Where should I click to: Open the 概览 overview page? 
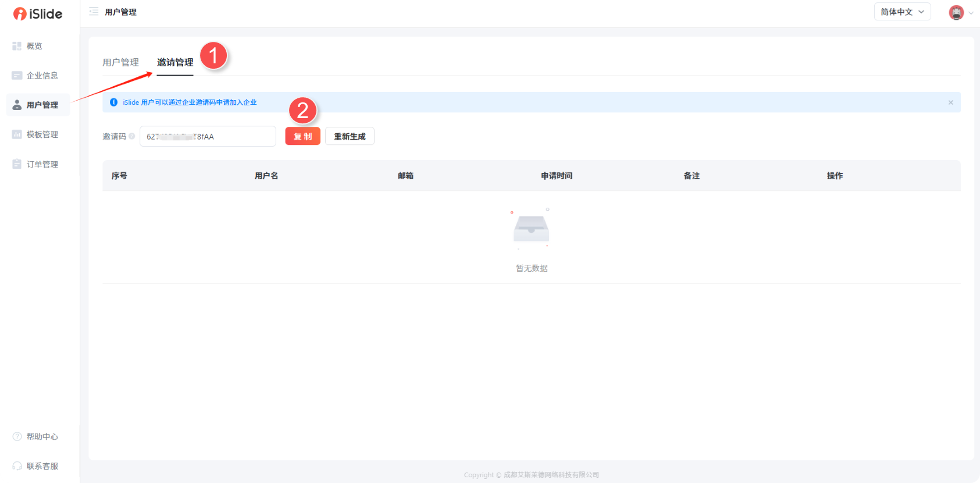[x=34, y=46]
